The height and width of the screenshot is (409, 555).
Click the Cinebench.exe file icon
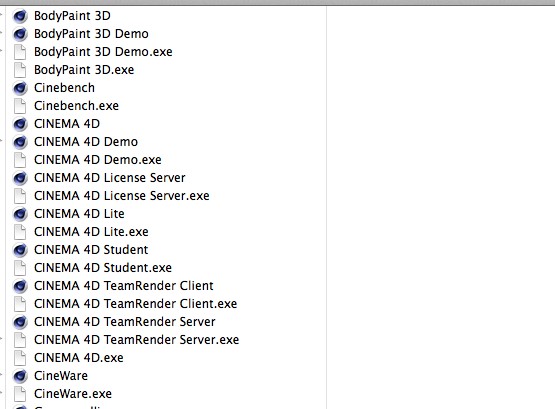pos(20,106)
